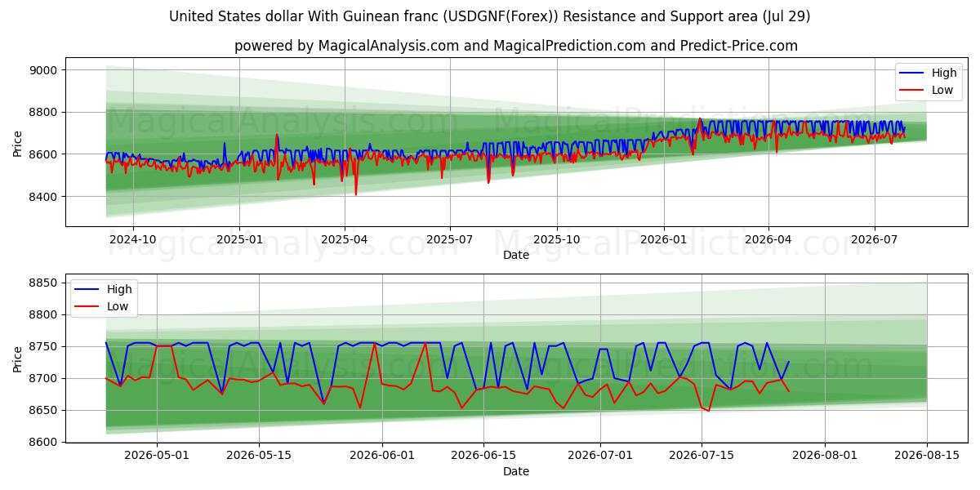Click the upper chart 'Price' axis label
Image resolution: width=980 pixels, height=490 pixels.
18,142
